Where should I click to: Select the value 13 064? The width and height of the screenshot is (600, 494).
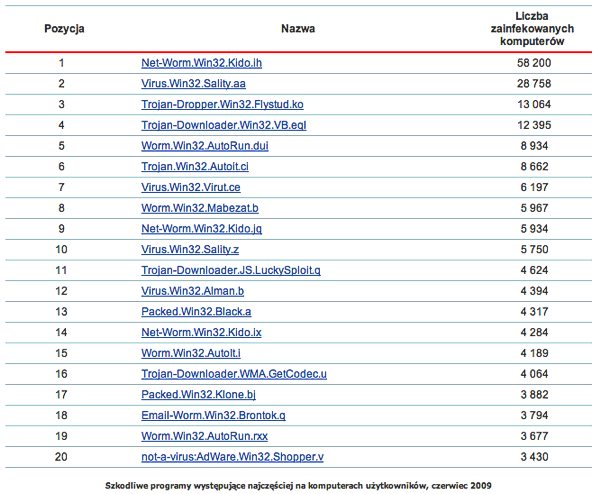coord(534,104)
